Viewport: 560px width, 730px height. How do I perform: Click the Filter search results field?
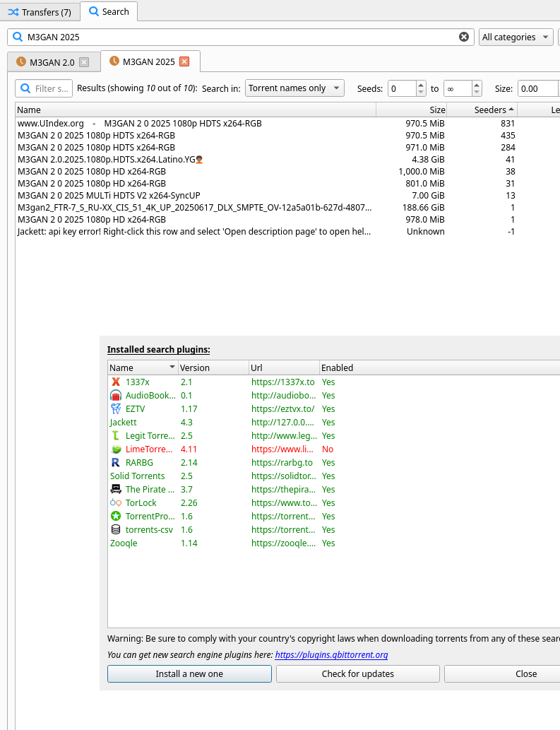tap(44, 88)
